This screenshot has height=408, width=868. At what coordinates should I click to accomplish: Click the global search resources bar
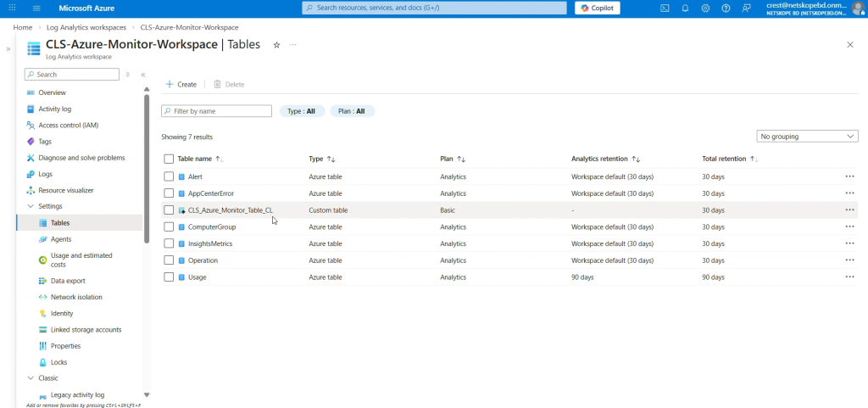(435, 8)
